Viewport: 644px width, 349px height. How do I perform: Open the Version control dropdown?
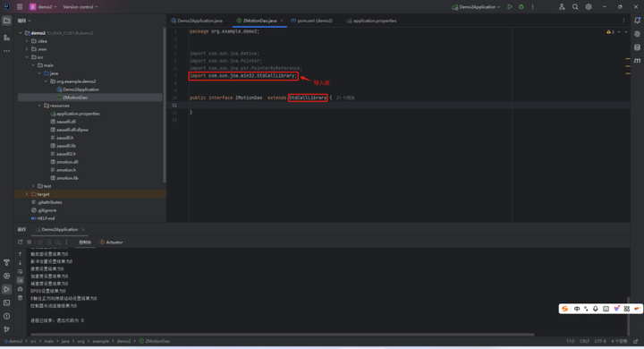click(80, 7)
